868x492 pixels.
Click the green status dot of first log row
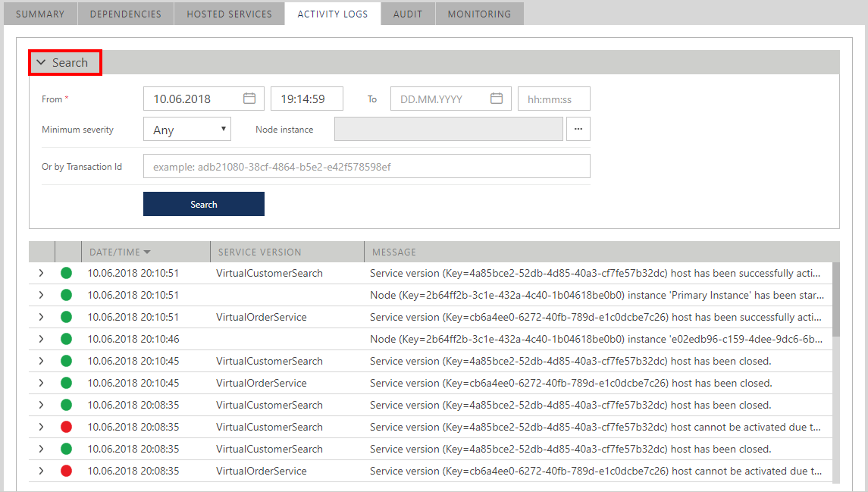tap(66, 273)
